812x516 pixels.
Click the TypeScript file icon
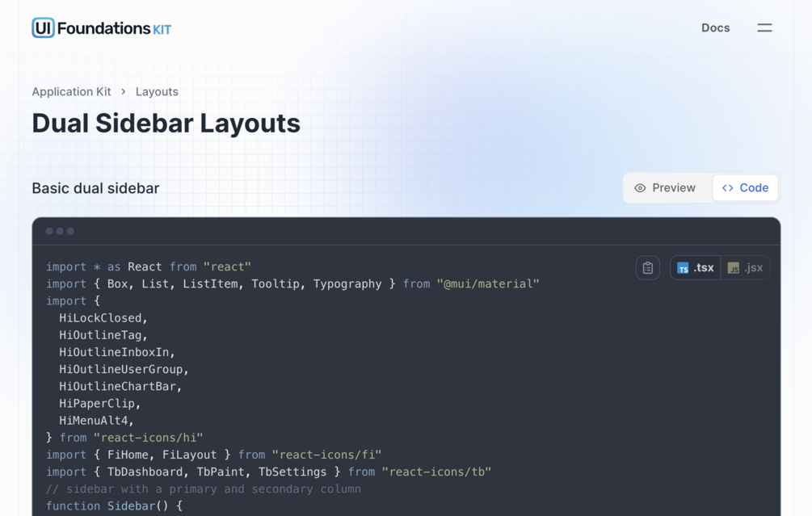(683, 268)
